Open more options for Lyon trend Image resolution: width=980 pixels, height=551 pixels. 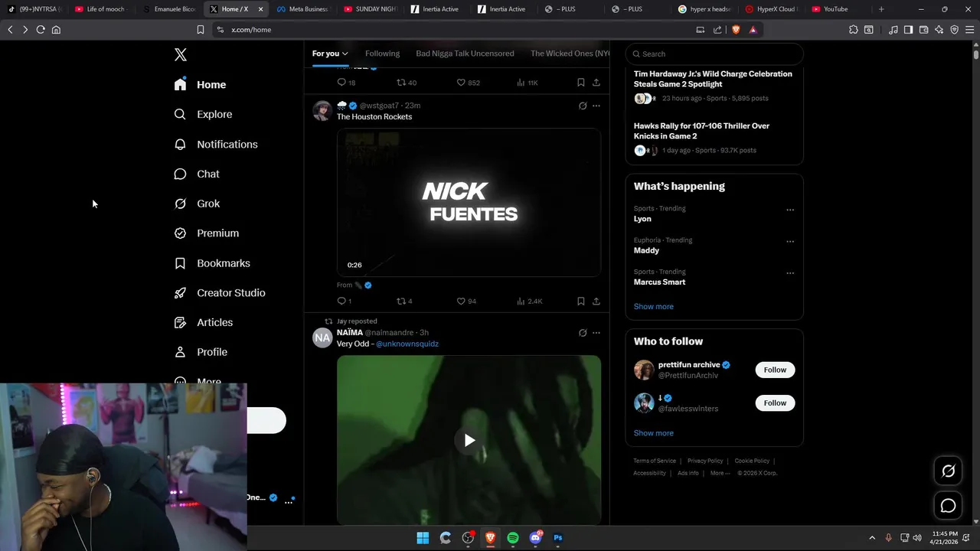pyautogui.click(x=790, y=210)
